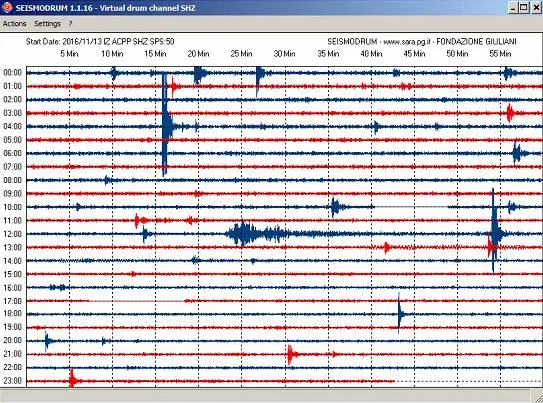Close the Seismodrum window
Viewport: 543px width, 403px height.
click(536, 8)
